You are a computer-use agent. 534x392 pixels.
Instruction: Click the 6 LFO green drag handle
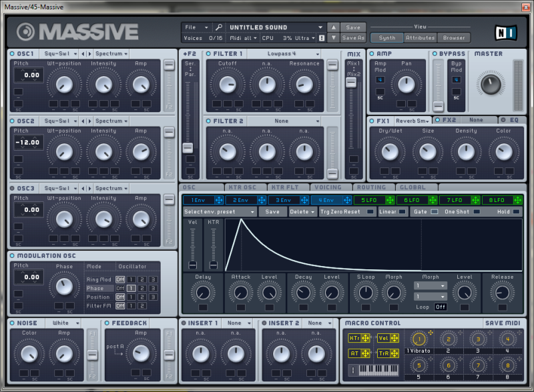433,200
